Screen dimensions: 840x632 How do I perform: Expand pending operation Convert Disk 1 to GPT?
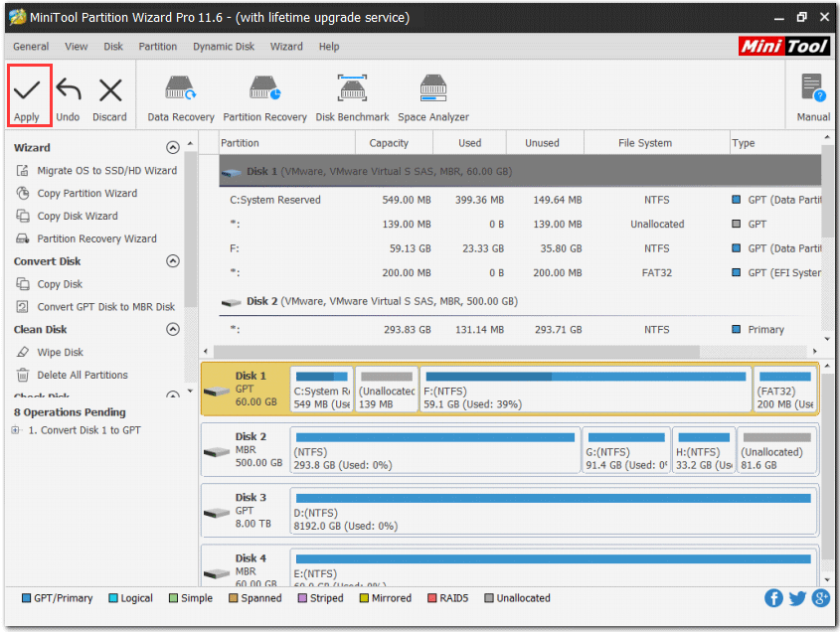point(15,430)
